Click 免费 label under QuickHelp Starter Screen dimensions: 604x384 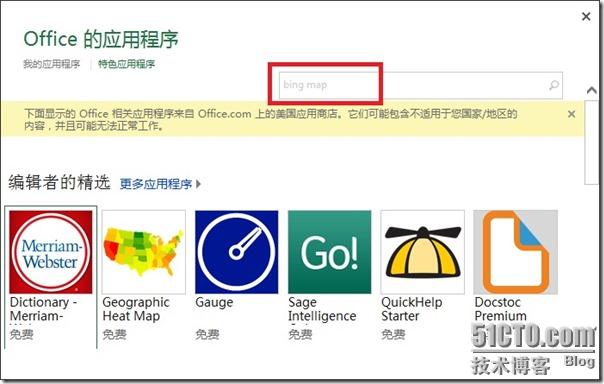pyautogui.click(x=393, y=334)
